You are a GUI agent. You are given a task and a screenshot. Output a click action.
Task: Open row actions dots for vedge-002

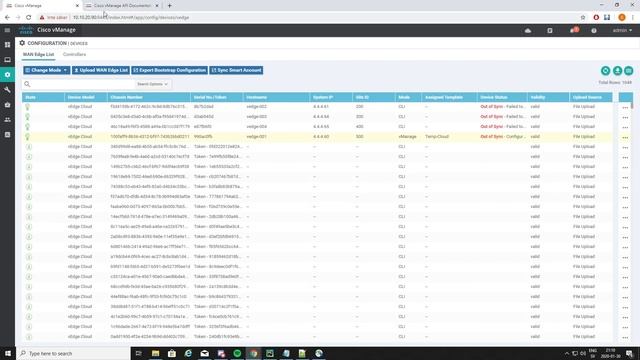[x=625, y=107]
